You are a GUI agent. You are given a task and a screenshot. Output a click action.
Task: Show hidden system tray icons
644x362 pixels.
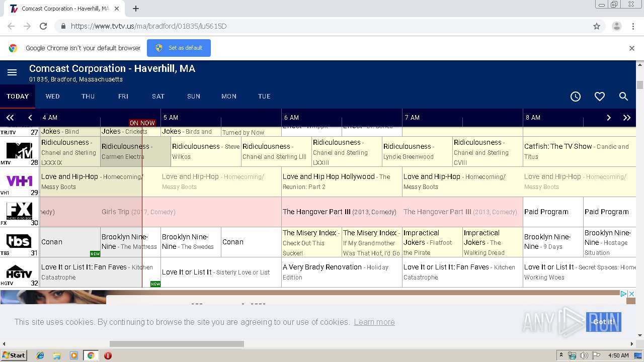[x=561, y=355]
